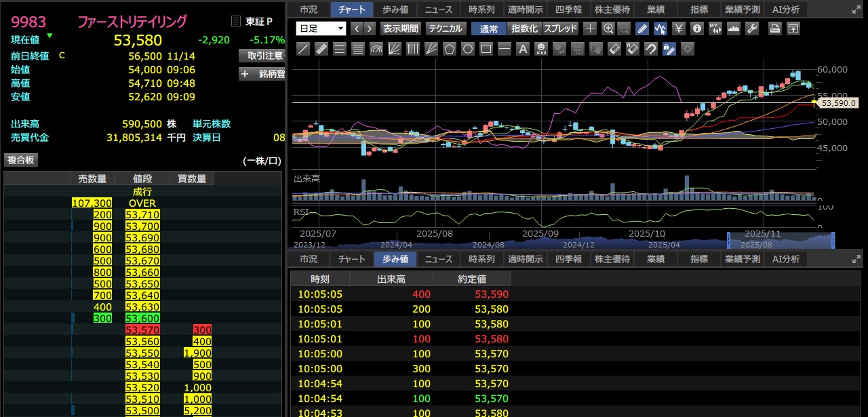Image resolution: width=868 pixels, height=417 pixels.
Task: Select the rectangle shape tool
Action: click(x=486, y=49)
